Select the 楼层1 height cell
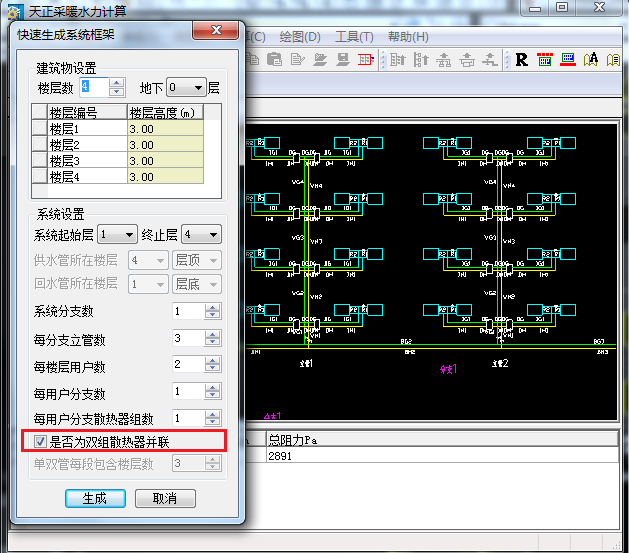Screen dimensions: 629x553 (x=164, y=129)
